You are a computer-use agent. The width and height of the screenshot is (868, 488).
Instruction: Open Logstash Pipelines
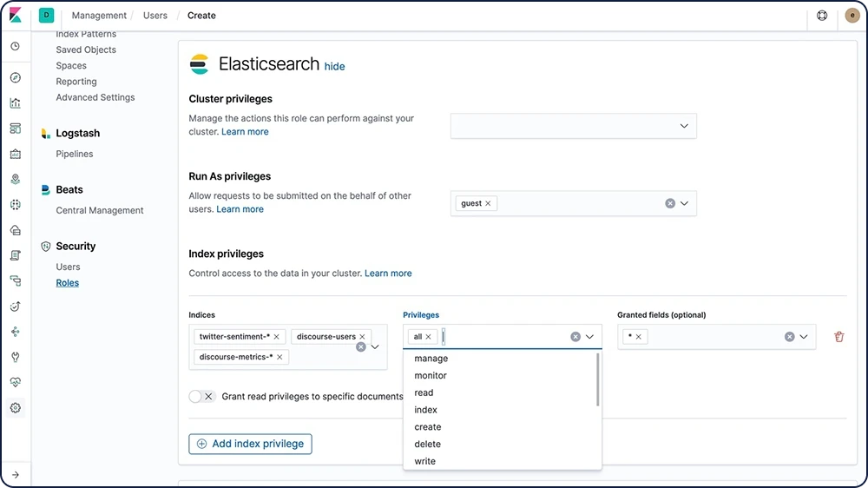pyautogui.click(x=74, y=154)
